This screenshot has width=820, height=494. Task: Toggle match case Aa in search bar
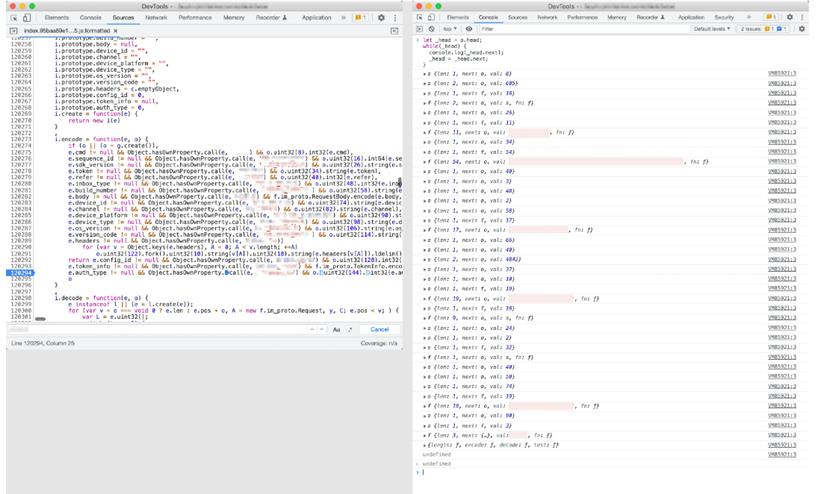point(336,329)
